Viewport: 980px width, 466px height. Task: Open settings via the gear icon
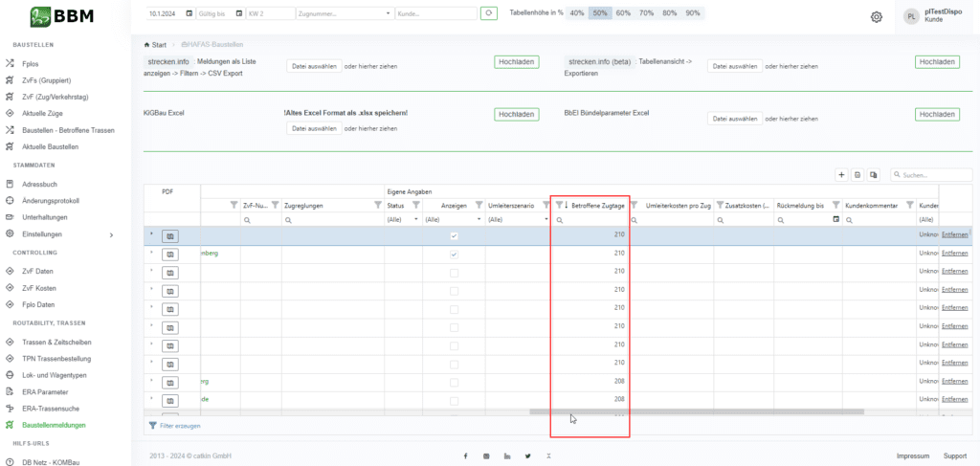(876, 17)
